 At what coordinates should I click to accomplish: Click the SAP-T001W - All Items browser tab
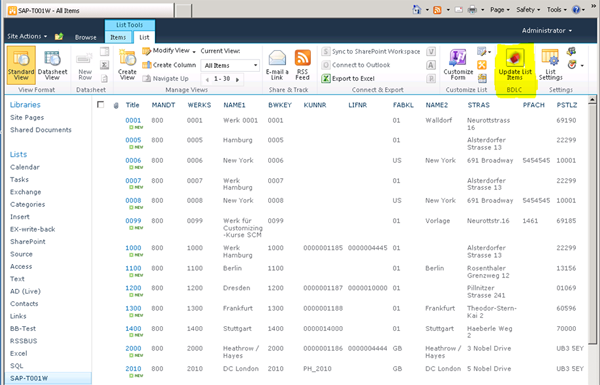(x=90, y=10)
